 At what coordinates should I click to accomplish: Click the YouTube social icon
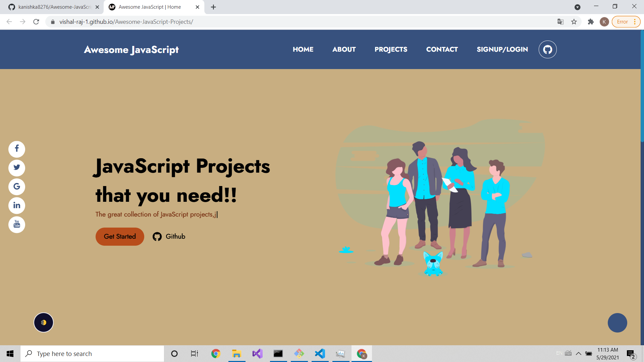pyautogui.click(x=17, y=224)
